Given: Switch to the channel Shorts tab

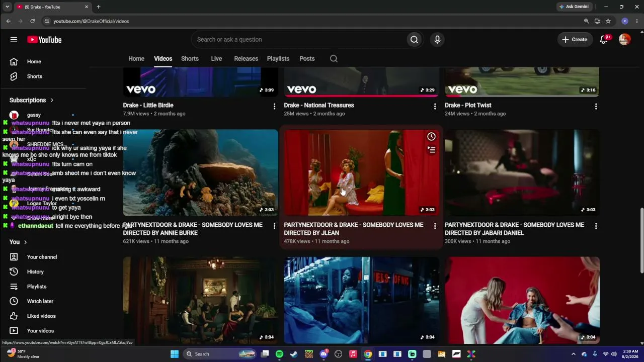Looking at the screenshot, I should pyautogui.click(x=190, y=59).
